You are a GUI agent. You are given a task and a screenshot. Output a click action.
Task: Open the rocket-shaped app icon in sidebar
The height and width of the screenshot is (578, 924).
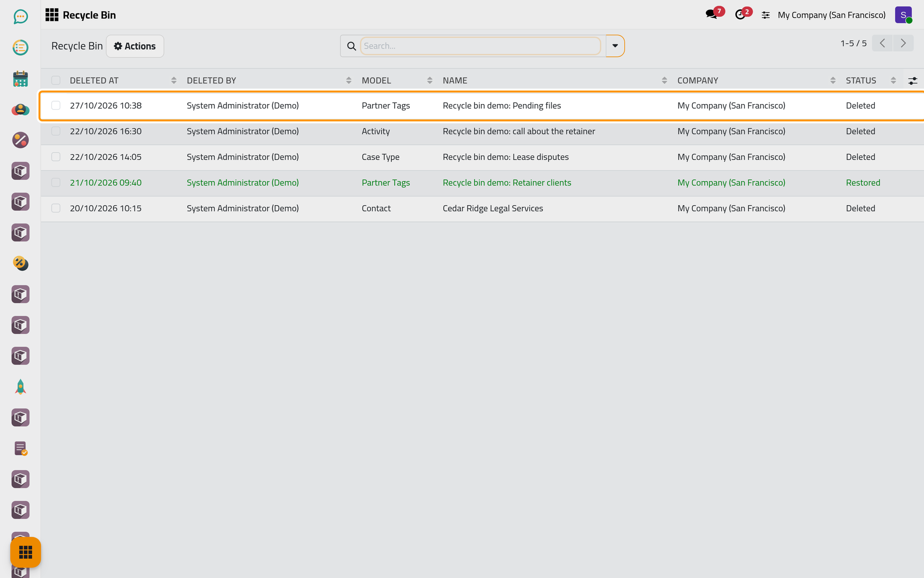[x=20, y=387]
